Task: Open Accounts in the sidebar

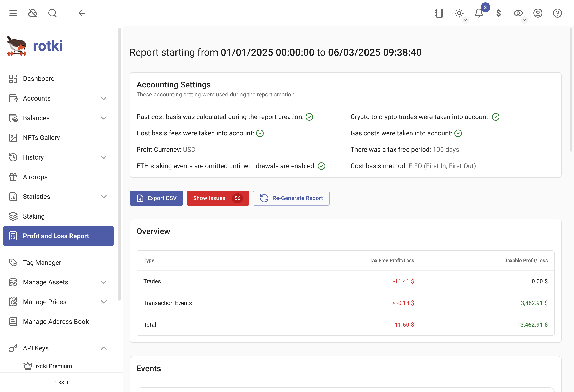Action: tap(58, 98)
